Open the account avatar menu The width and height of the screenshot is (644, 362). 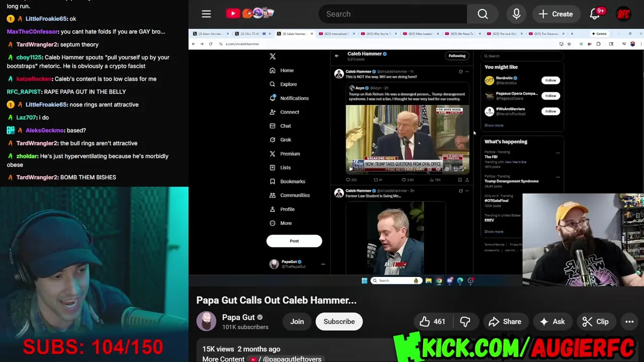click(623, 14)
